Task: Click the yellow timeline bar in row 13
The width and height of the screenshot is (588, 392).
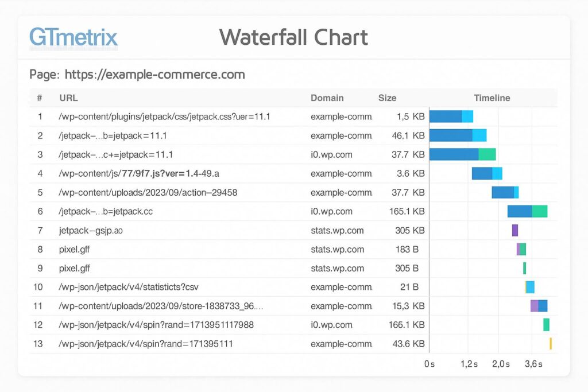Action: pos(550,344)
